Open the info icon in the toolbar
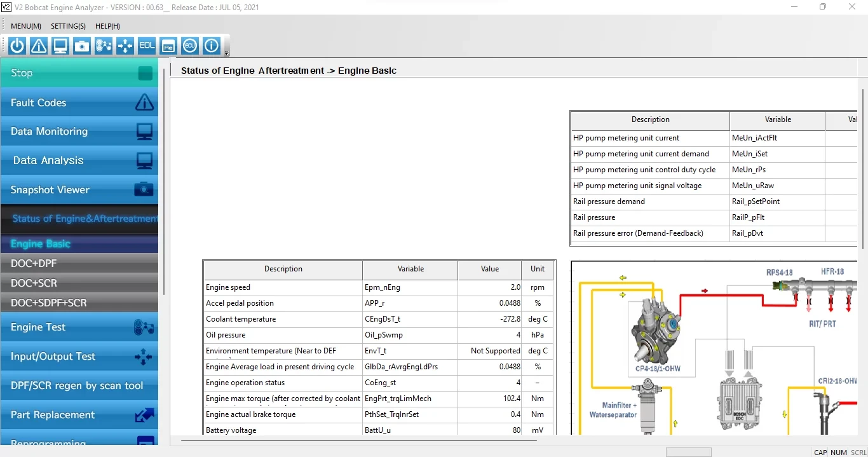The image size is (868, 457). pos(212,46)
